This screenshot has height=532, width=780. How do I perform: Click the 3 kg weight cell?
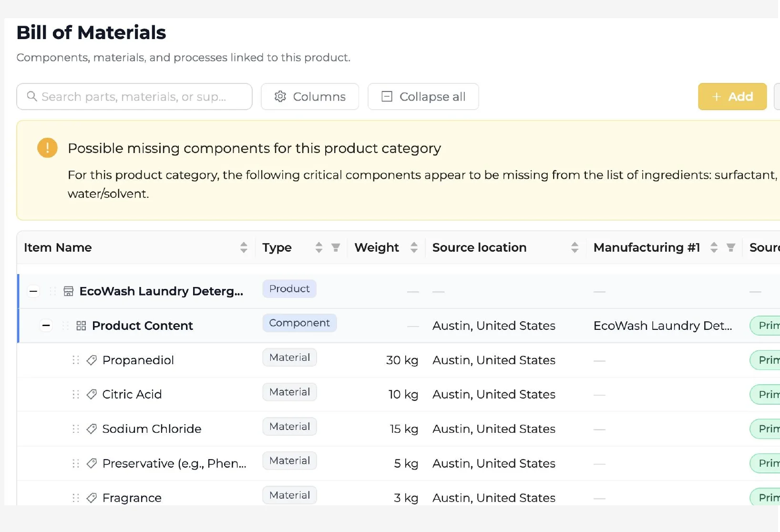click(x=406, y=498)
